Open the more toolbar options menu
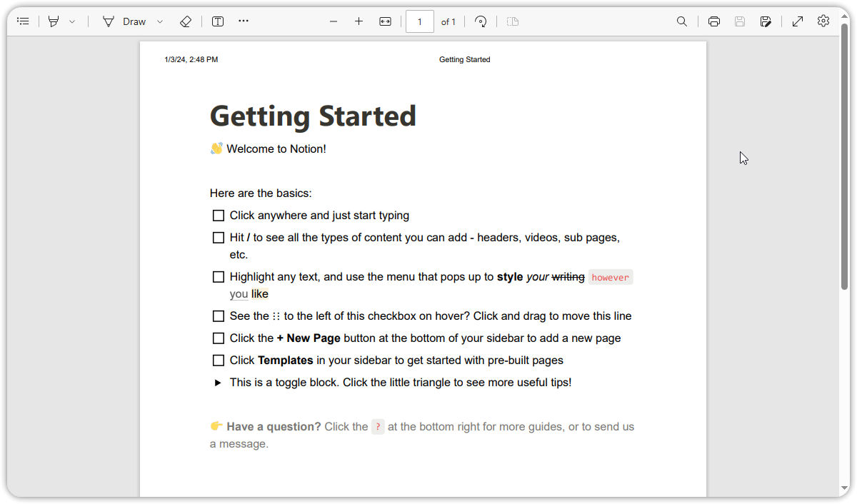Viewport: 857px width, 504px height. click(243, 21)
